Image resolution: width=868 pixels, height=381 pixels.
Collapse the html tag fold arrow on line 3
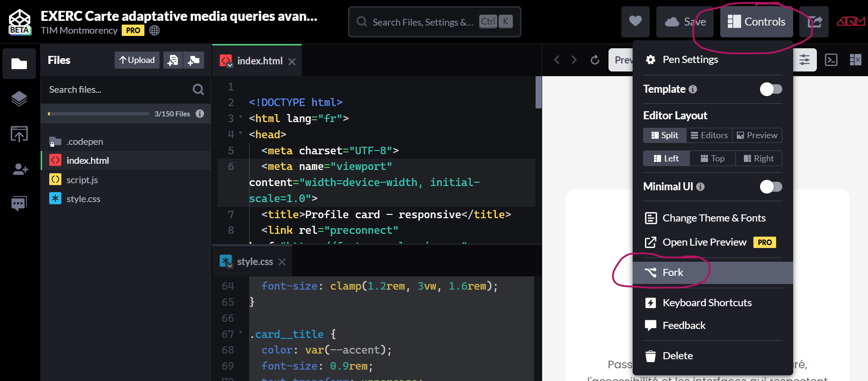[241, 117]
